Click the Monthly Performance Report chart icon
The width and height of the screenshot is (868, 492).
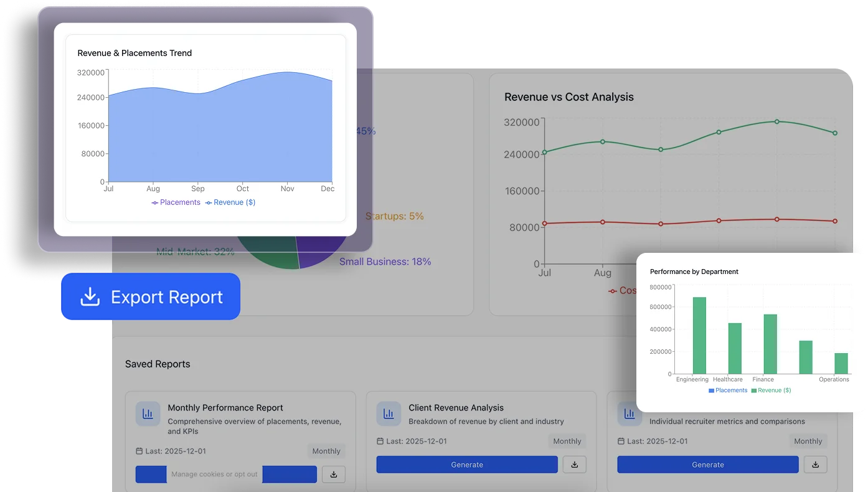point(148,414)
